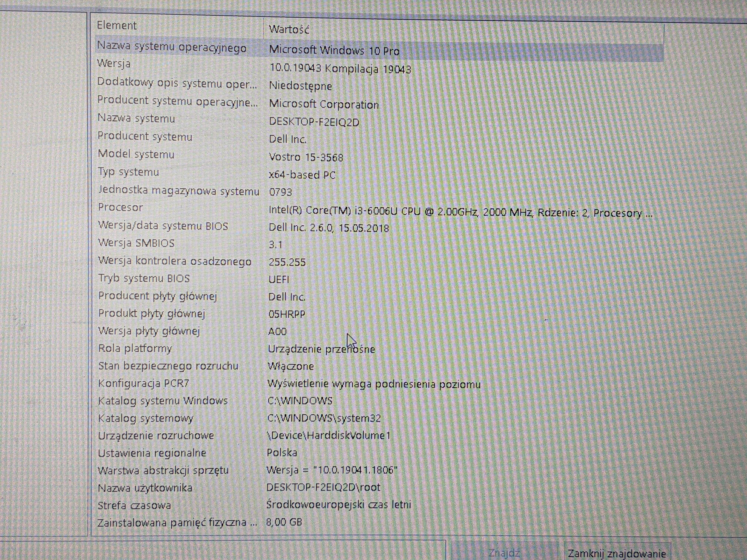This screenshot has width=747, height=560.
Task: Select Wersja płyty głównej row
Action: (x=149, y=331)
